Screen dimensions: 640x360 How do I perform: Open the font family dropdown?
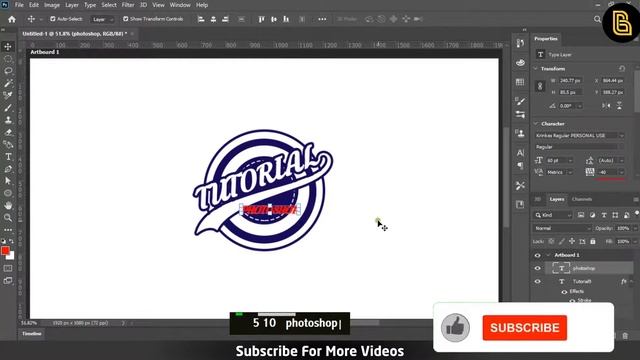click(x=580, y=136)
